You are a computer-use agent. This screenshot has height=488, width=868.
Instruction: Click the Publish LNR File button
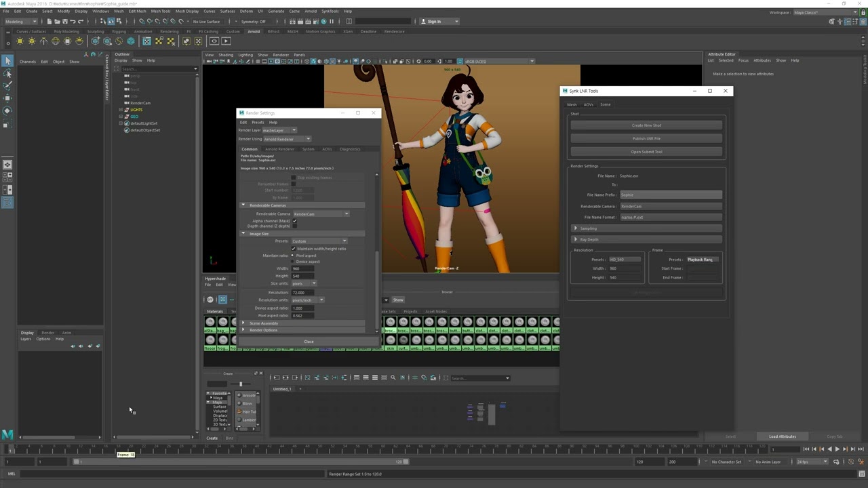pos(646,138)
